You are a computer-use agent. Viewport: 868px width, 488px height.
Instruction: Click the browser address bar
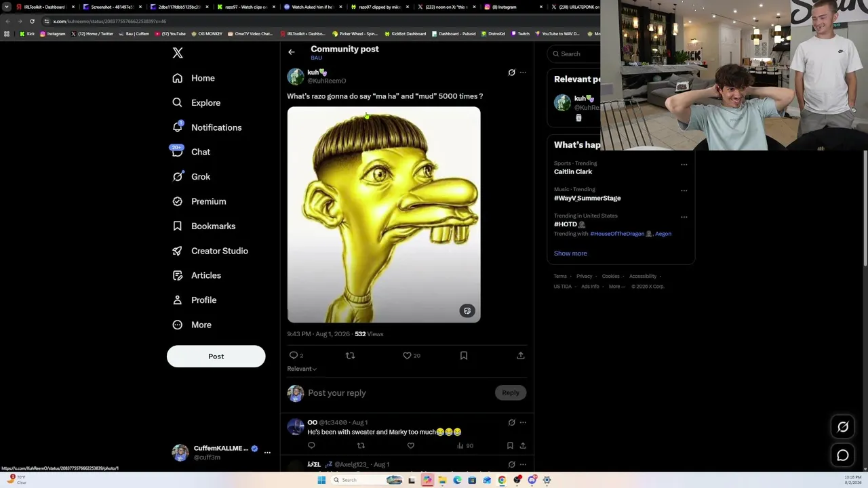[x=319, y=21]
